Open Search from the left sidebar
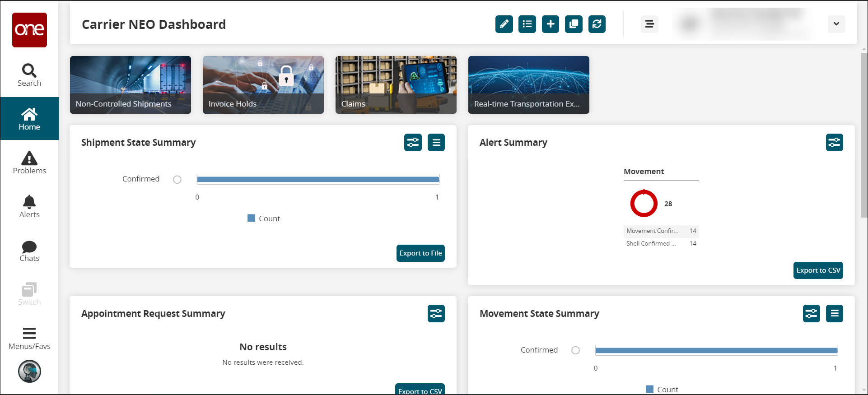Viewport: 868px width, 395px height. [29, 75]
